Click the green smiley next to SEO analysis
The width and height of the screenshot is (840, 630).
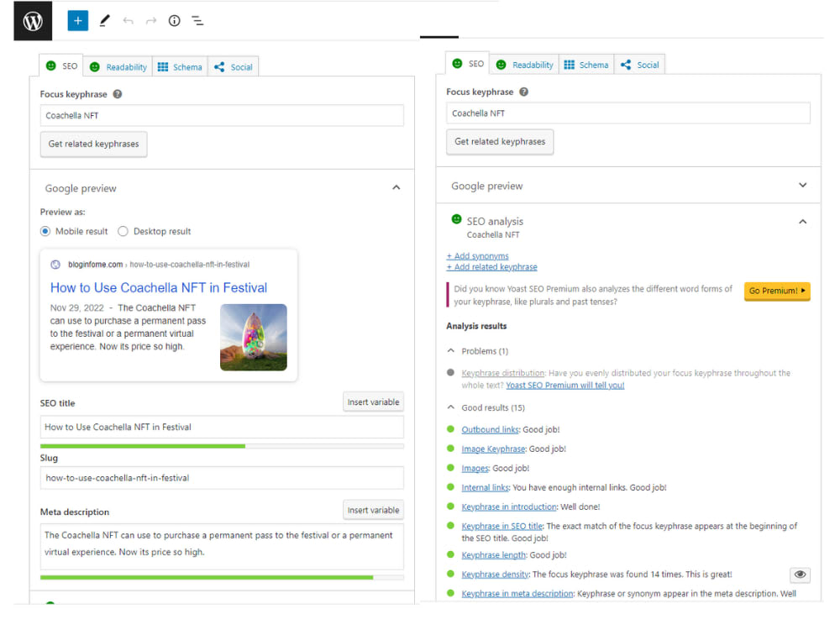456,219
